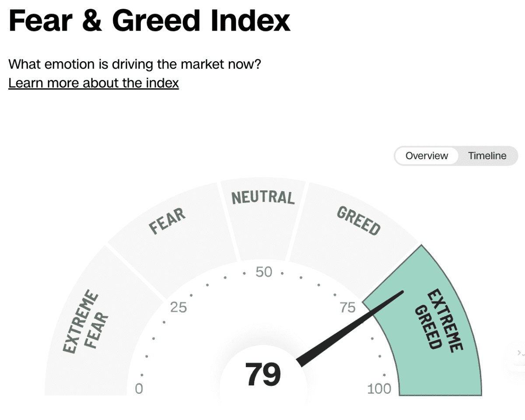The width and height of the screenshot is (525, 420).
Task: Switch to the Timeline view
Action: [x=487, y=156]
